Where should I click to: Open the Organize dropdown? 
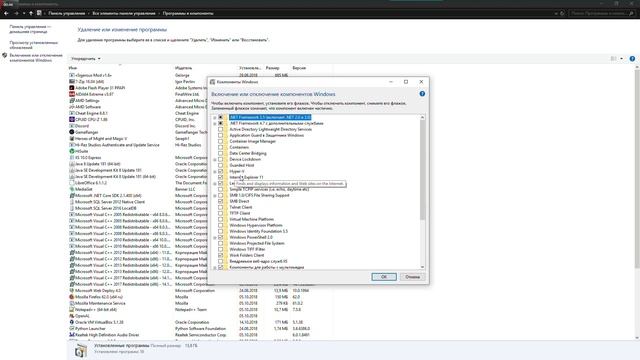(86, 59)
